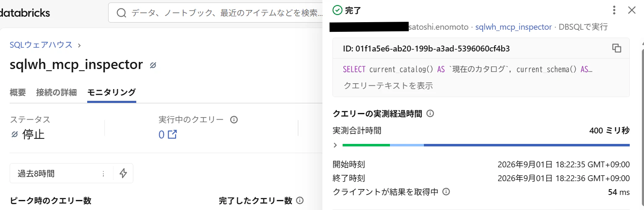Open the running queries count 0 link

coord(161,135)
